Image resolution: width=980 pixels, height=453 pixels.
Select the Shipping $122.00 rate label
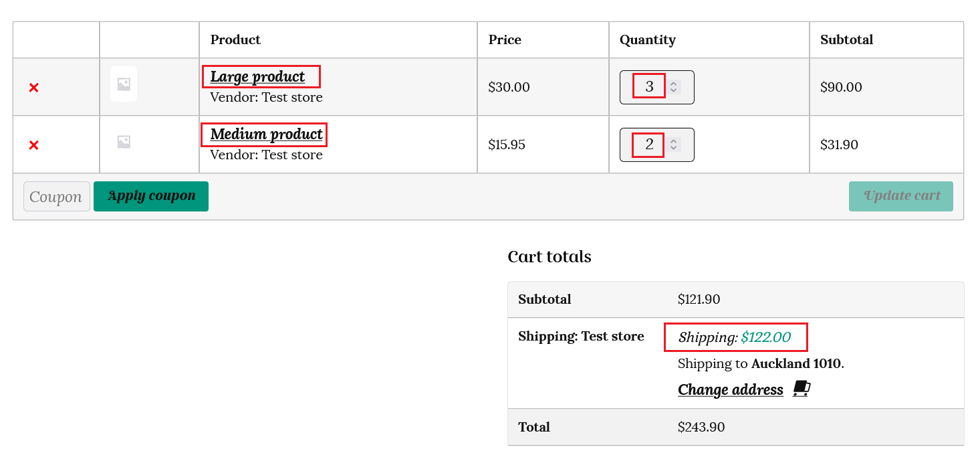(x=735, y=337)
